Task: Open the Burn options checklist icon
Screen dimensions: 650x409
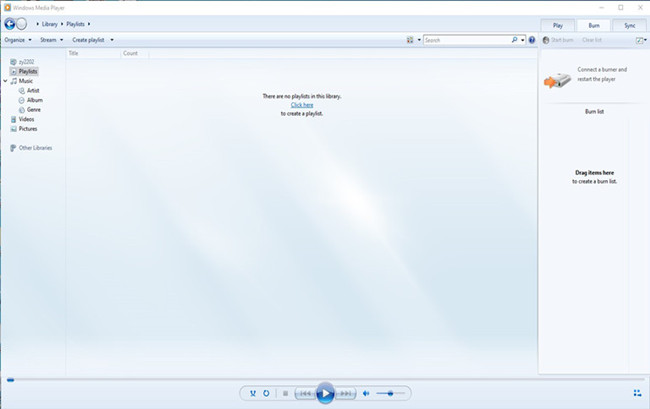Action: (x=640, y=40)
